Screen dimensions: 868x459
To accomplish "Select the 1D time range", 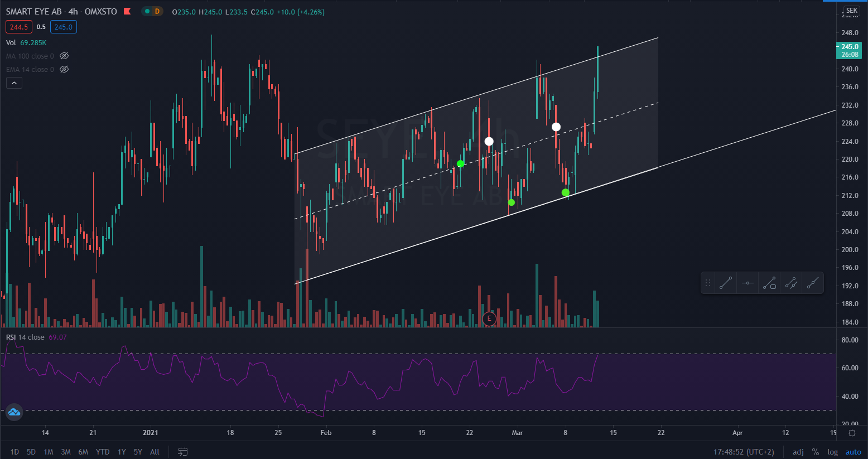I will pyautogui.click(x=15, y=452).
